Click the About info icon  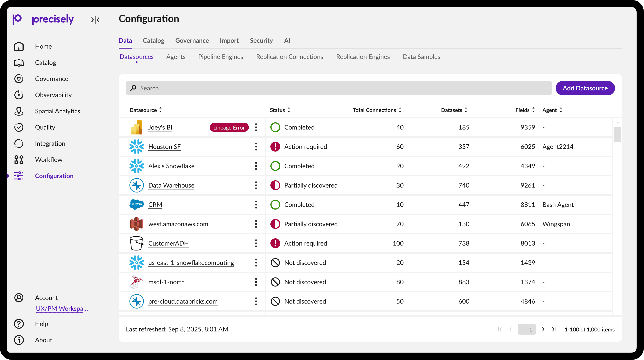point(19,340)
